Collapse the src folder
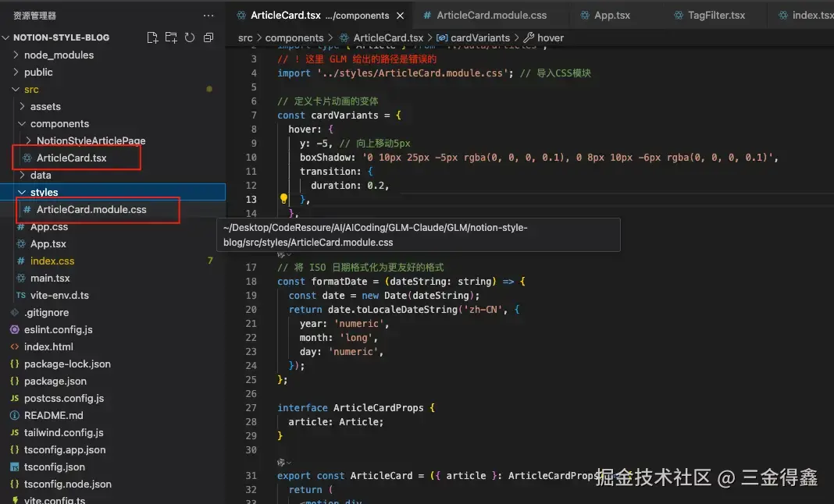834x504 pixels. point(31,89)
